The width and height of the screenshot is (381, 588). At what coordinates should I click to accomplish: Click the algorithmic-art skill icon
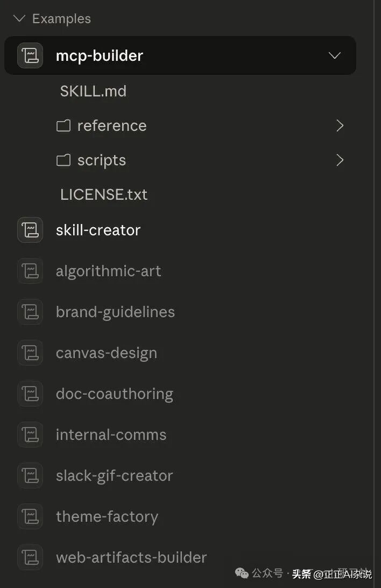(30, 271)
